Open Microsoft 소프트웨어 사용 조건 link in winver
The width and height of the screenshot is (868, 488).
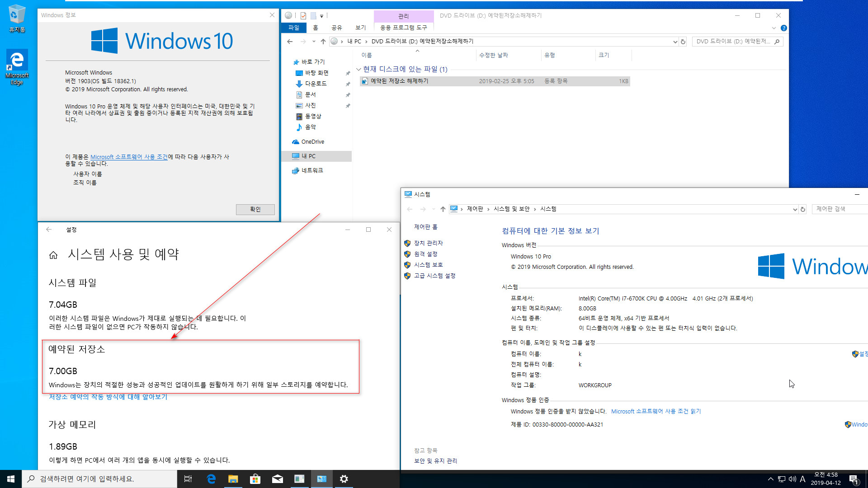[x=129, y=157]
